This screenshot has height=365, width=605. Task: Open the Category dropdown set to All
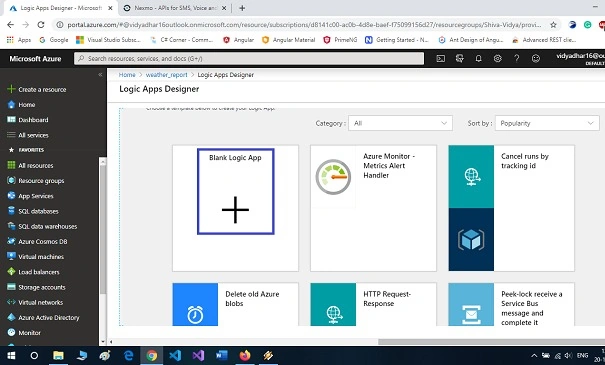[x=400, y=123]
